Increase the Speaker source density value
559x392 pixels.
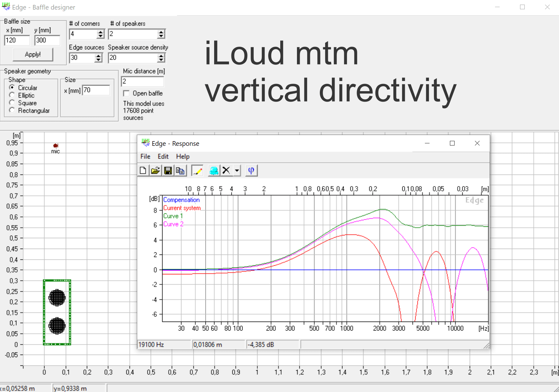click(x=161, y=56)
